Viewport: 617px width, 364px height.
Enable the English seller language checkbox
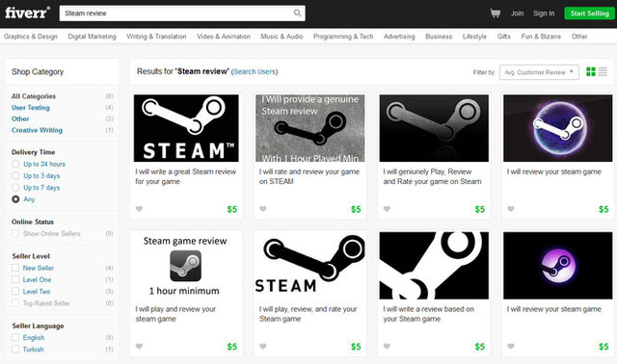pyautogui.click(x=15, y=337)
